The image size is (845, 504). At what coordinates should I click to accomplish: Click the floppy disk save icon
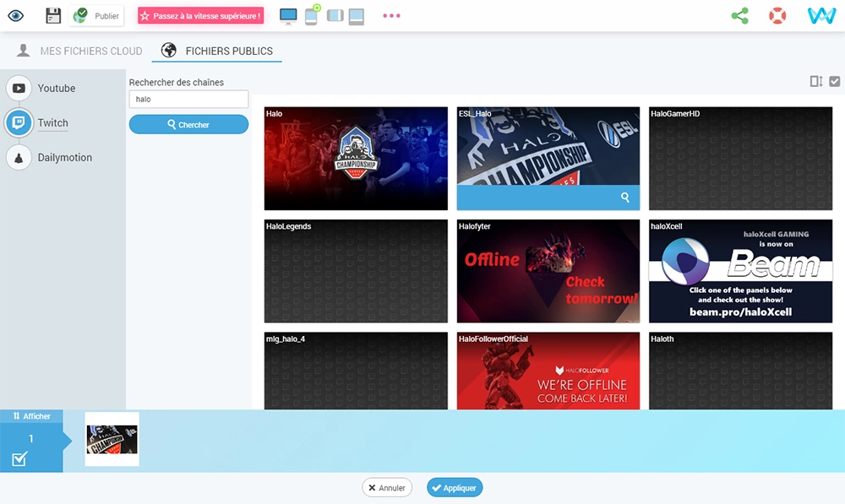coord(53,15)
